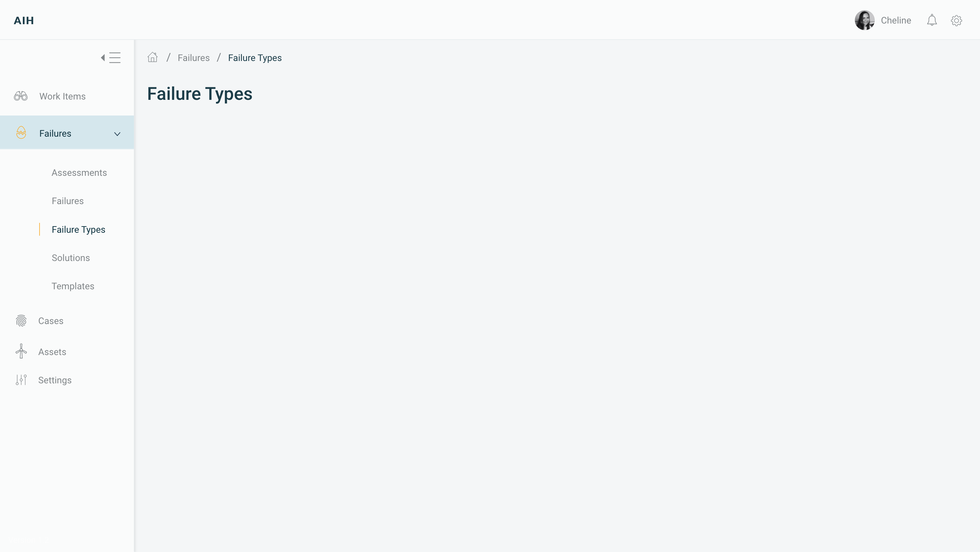Click the Settings sliders icon in sidebar

(21, 380)
